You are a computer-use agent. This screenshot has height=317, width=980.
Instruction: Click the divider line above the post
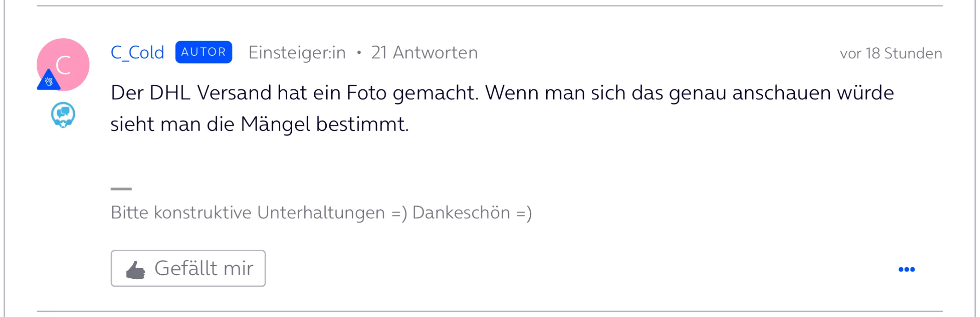pos(489,6)
